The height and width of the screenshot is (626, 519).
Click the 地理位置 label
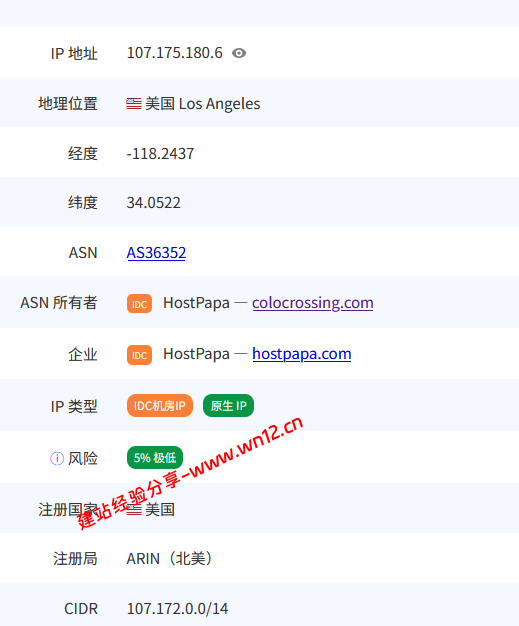(68, 104)
